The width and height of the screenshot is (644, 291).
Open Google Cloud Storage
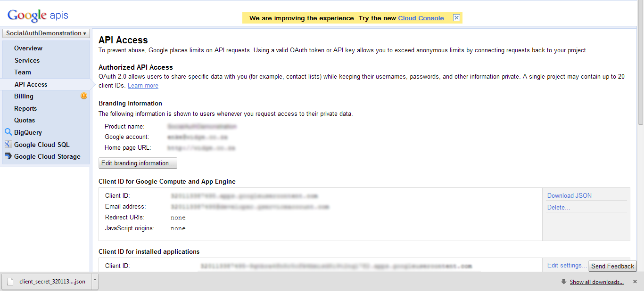tap(47, 156)
